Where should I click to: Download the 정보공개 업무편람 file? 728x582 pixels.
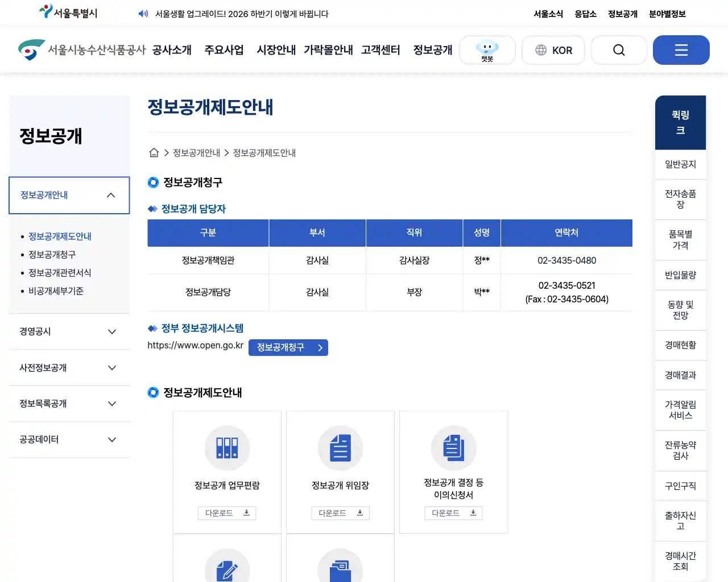227,513
